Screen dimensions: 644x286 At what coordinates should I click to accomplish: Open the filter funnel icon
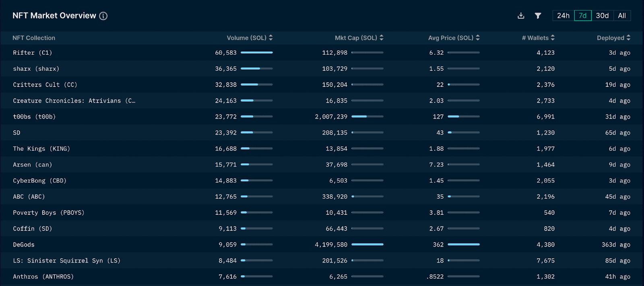click(x=538, y=16)
